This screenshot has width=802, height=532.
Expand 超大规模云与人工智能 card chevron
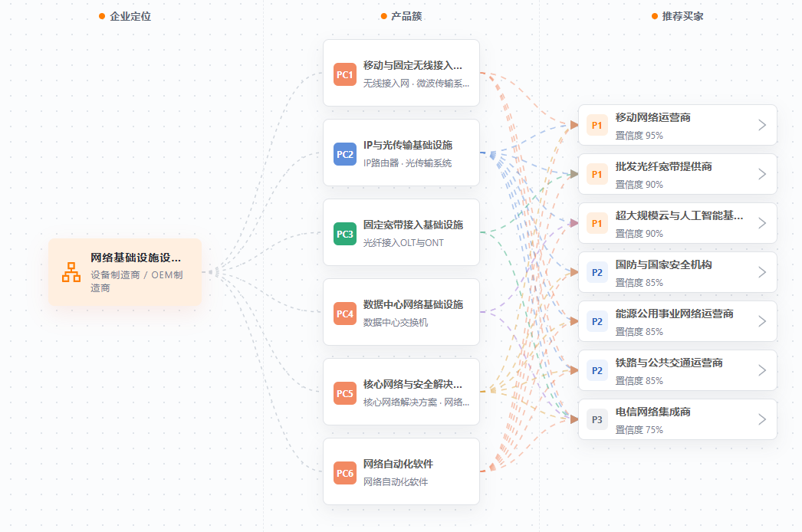tap(762, 224)
